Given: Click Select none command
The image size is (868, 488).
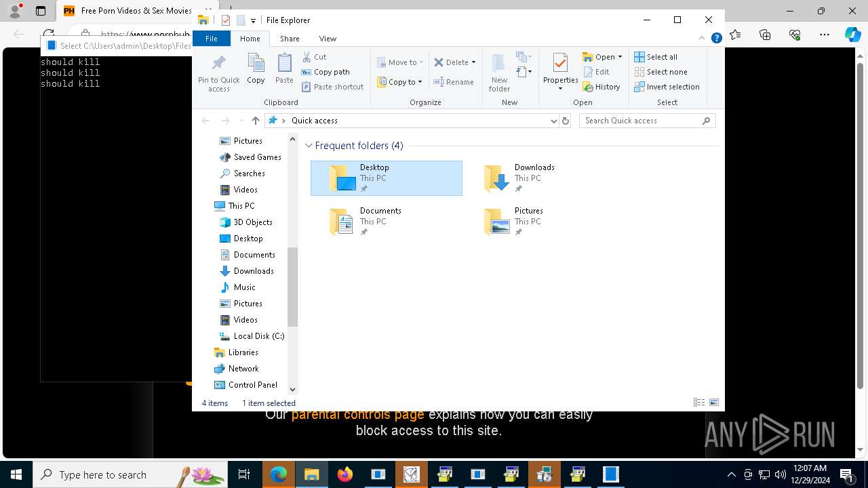Looking at the screenshot, I should click(660, 72).
